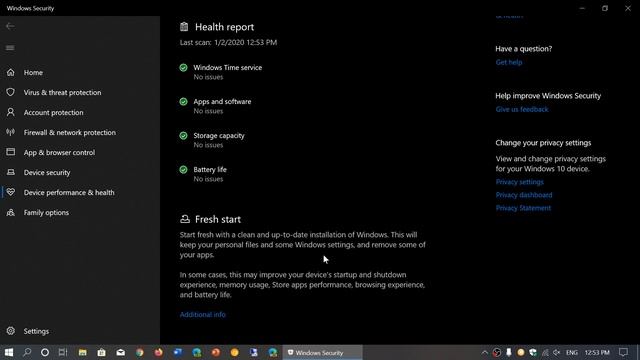Viewport: 640px width, 360px height.
Task: Click Give us feedback link
Action: pos(522,109)
